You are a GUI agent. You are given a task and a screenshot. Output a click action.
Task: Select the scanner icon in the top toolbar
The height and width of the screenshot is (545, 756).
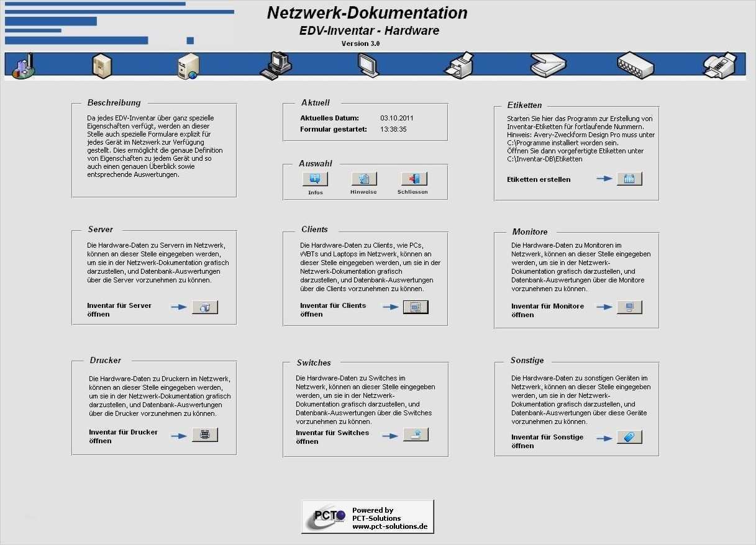click(x=547, y=65)
